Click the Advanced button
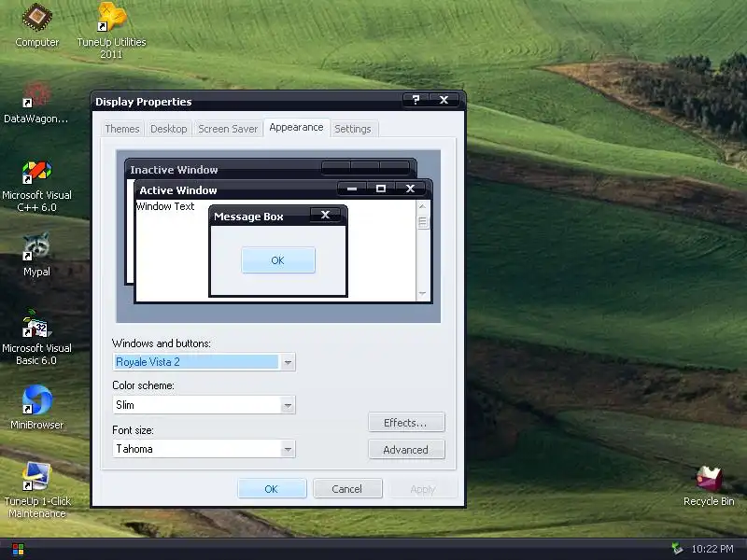The image size is (747, 560). pos(406,450)
